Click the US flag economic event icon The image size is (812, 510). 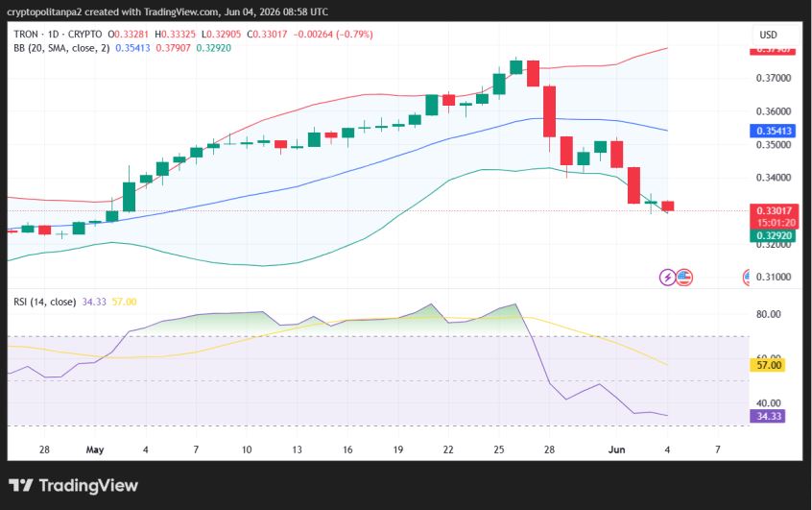[684, 278]
